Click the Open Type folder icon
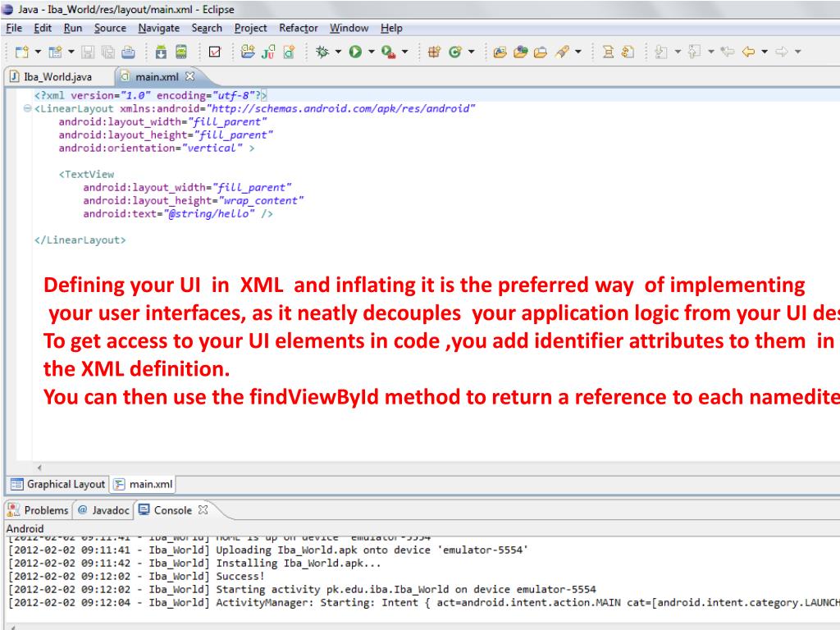This screenshot has height=630, width=840. click(500, 52)
